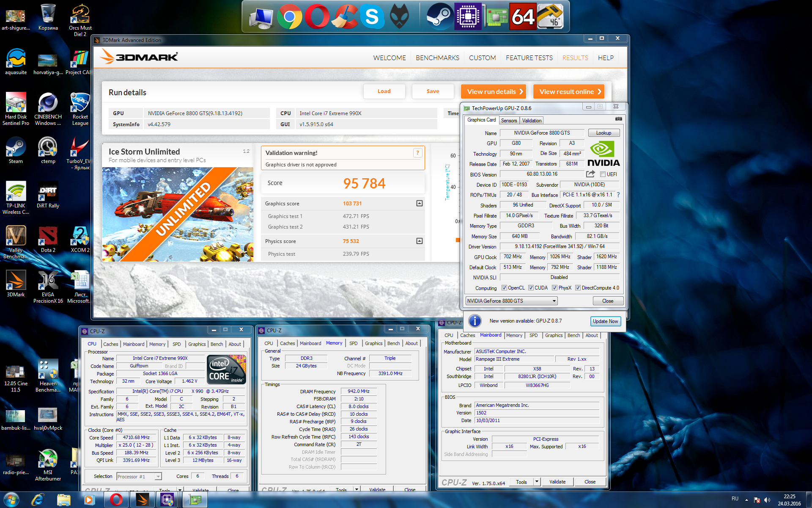Collapse the Physics score section

pos(420,241)
